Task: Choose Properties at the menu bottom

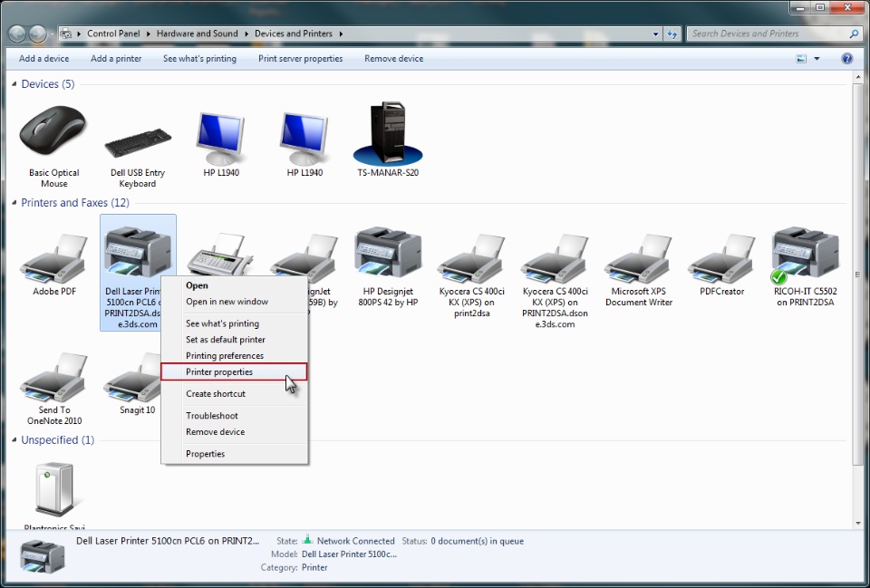Action: 234,454
